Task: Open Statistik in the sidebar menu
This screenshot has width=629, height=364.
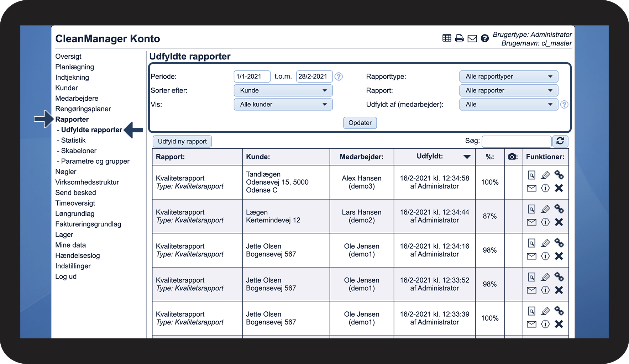Action: point(73,140)
